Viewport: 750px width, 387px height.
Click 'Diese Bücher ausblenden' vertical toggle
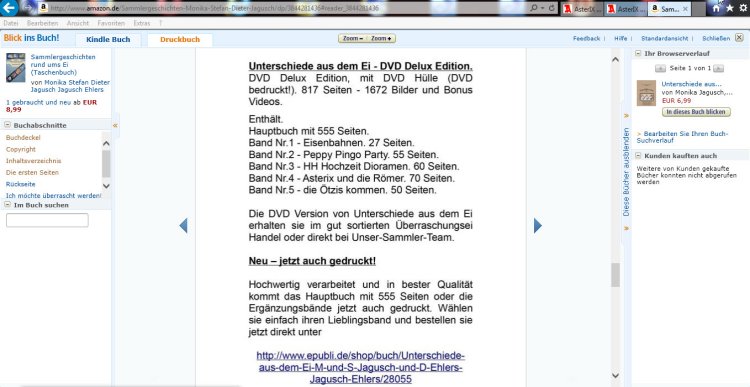pyautogui.click(x=626, y=172)
